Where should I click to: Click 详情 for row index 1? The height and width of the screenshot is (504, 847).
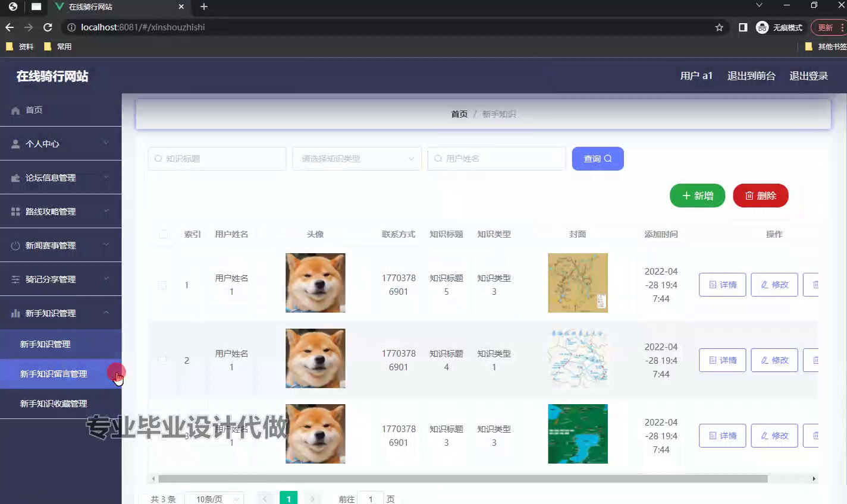click(x=723, y=285)
